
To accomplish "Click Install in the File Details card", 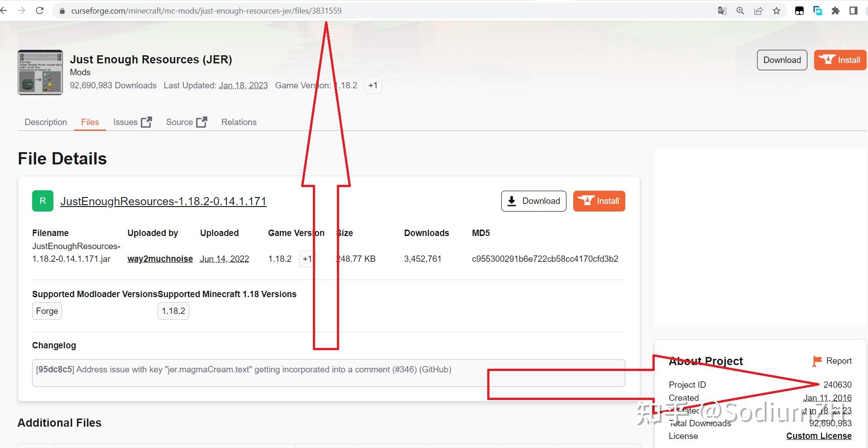I will (599, 201).
